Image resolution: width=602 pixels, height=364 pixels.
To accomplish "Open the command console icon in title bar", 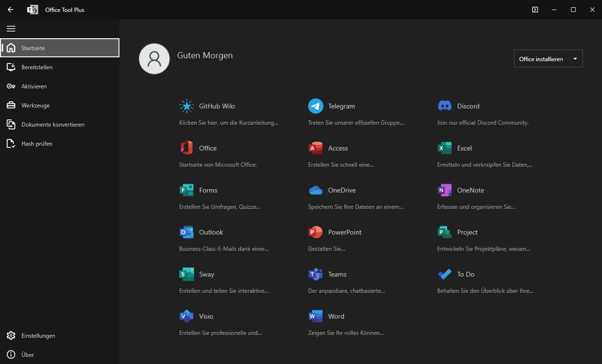I will (535, 10).
